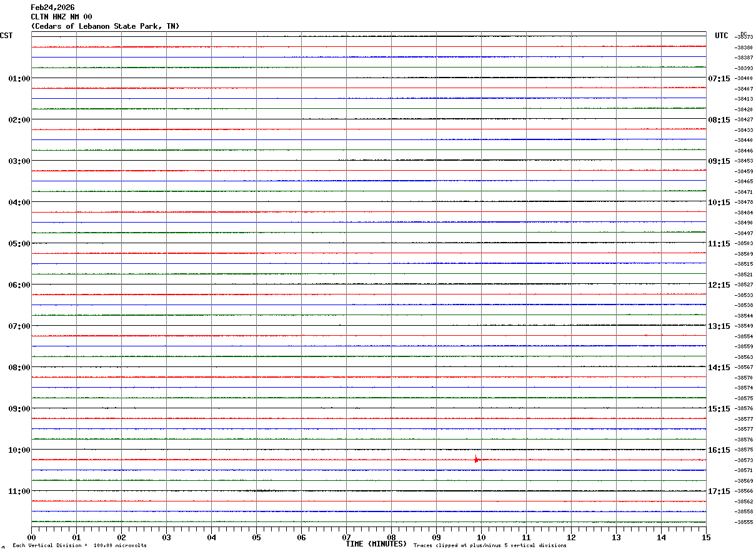The width and height of the screenshot is (756, 554).
Task: Click the DC offset value -38544
Action: [744, 316]
